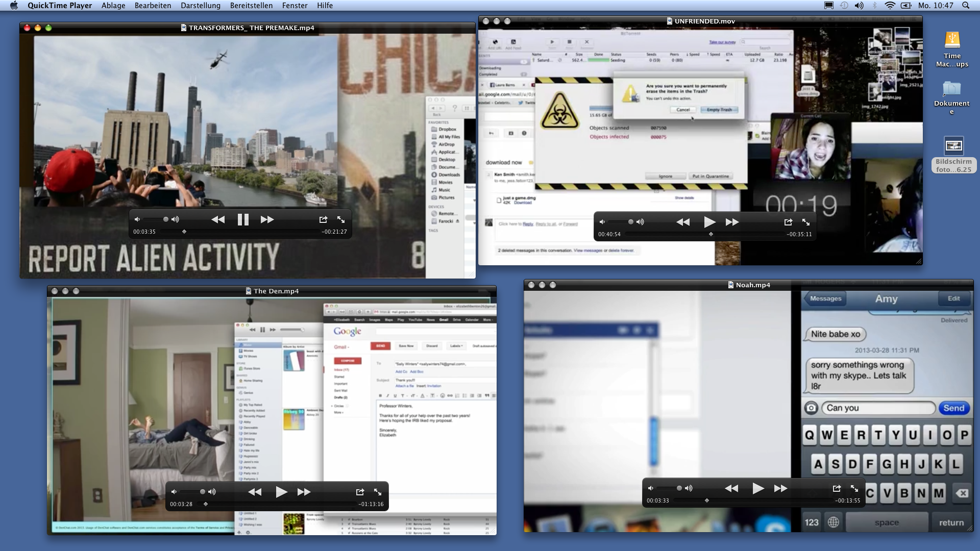This screenshot has width=980, height=551.
Task: Set max volume in Noah controller
Action: pos(689,488)
